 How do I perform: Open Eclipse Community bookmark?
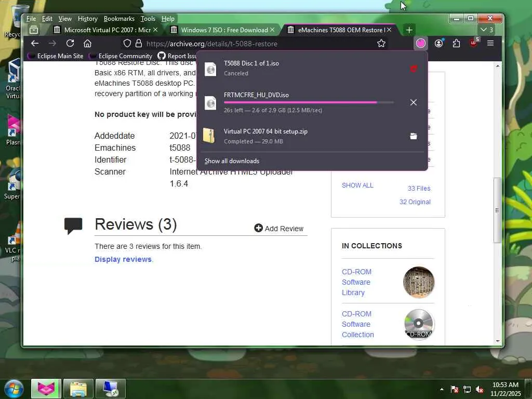tap(121, 56)
